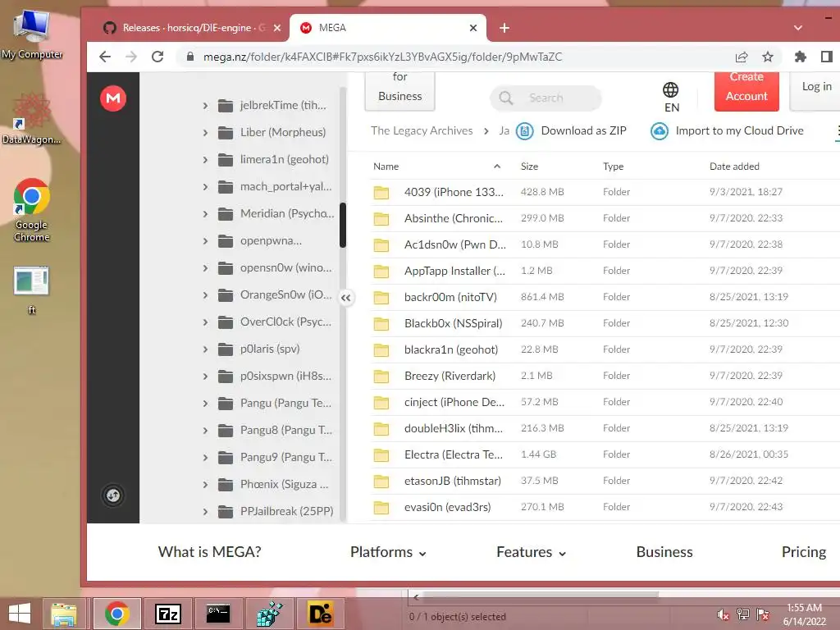This screenshot has height=630, width=840.
Task: Select the MEGA browser tab
Action: (x=387, y=28)
